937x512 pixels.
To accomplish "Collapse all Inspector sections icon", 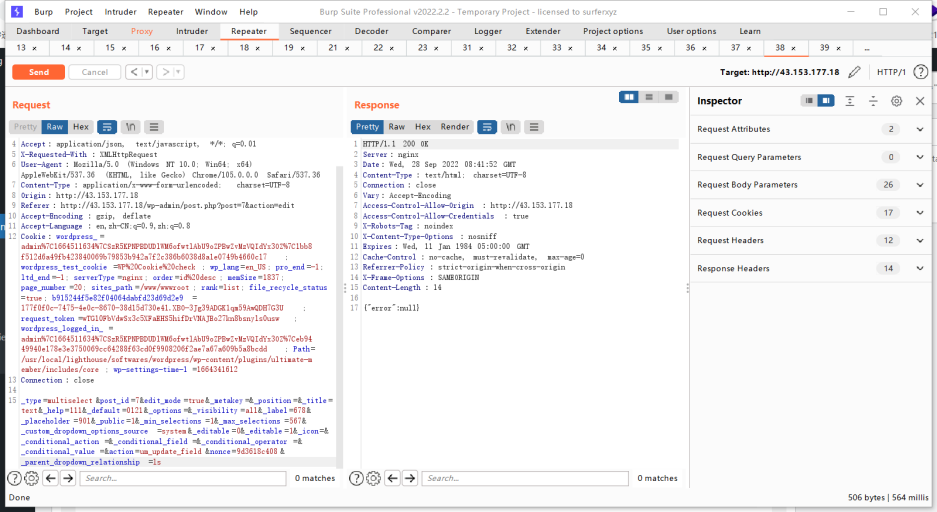I will [873, 101].
